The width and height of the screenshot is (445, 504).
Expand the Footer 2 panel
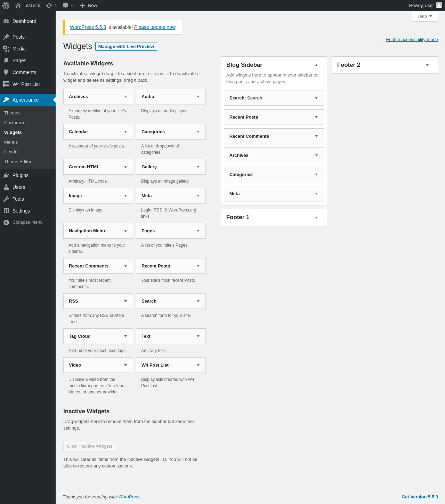(427, 65)
